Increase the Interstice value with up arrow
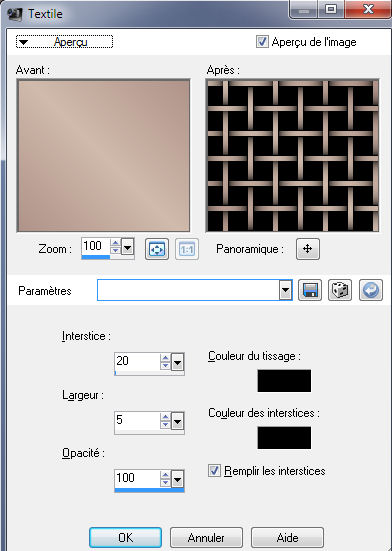 coord(165,358)
